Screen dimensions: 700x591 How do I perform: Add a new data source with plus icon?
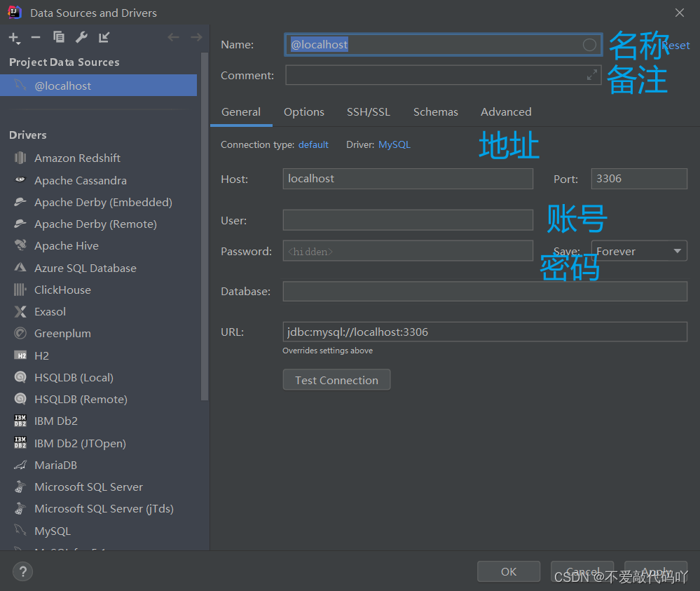14,38
